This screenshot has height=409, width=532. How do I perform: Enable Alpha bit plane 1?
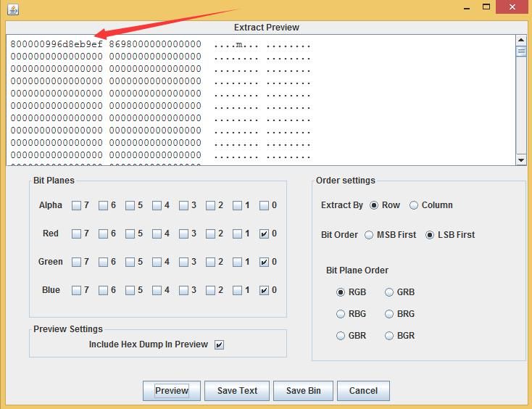pyautogui.click(x=237, y=205)
